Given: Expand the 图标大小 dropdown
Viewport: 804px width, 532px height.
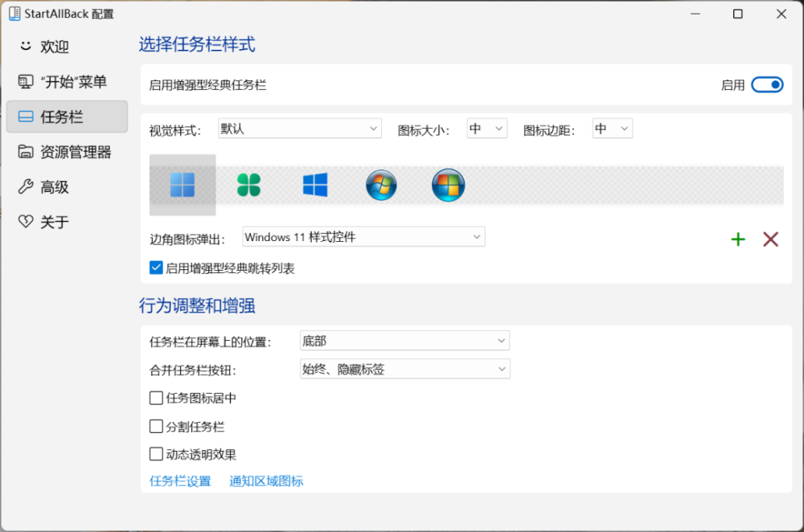Looking at the screenshot, I should 487,129.
